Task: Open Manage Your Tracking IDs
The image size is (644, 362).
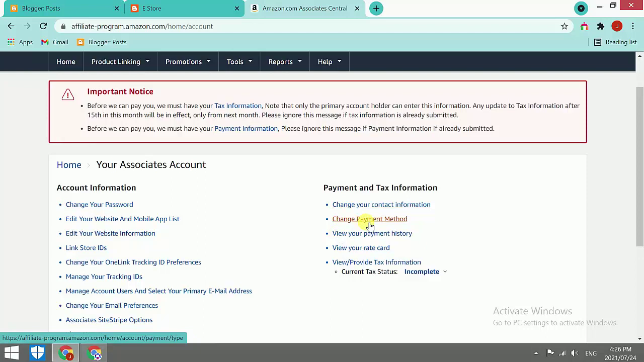Action: point(104,277)
